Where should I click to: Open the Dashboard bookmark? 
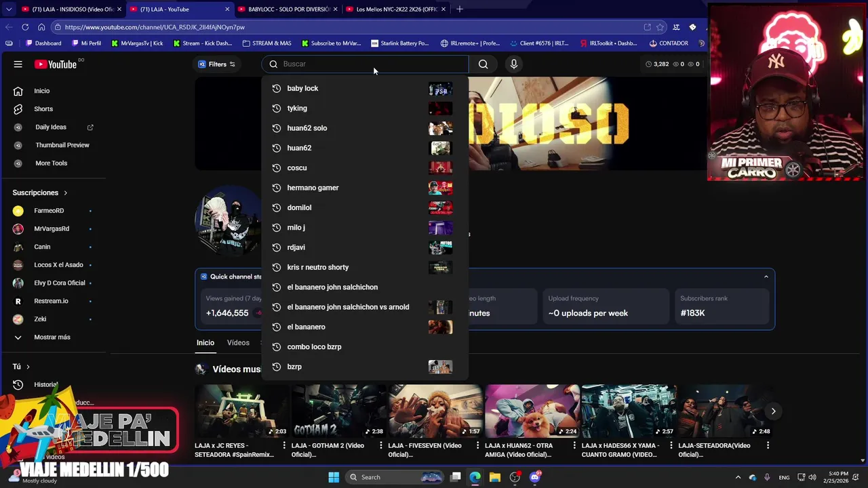pos(43,43)
